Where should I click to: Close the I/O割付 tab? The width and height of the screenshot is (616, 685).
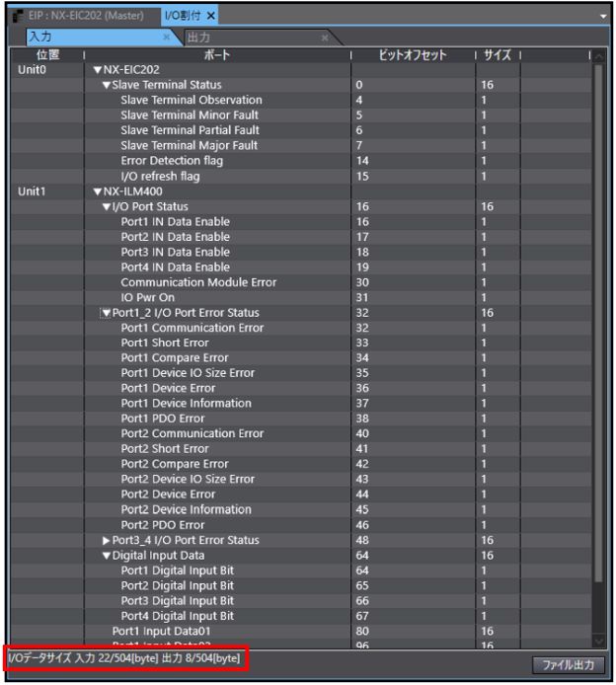[211, 16]
